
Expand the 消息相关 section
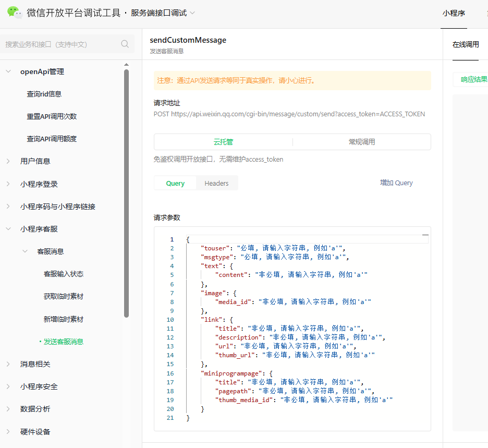pyautogui.click(x=8, y=364)
